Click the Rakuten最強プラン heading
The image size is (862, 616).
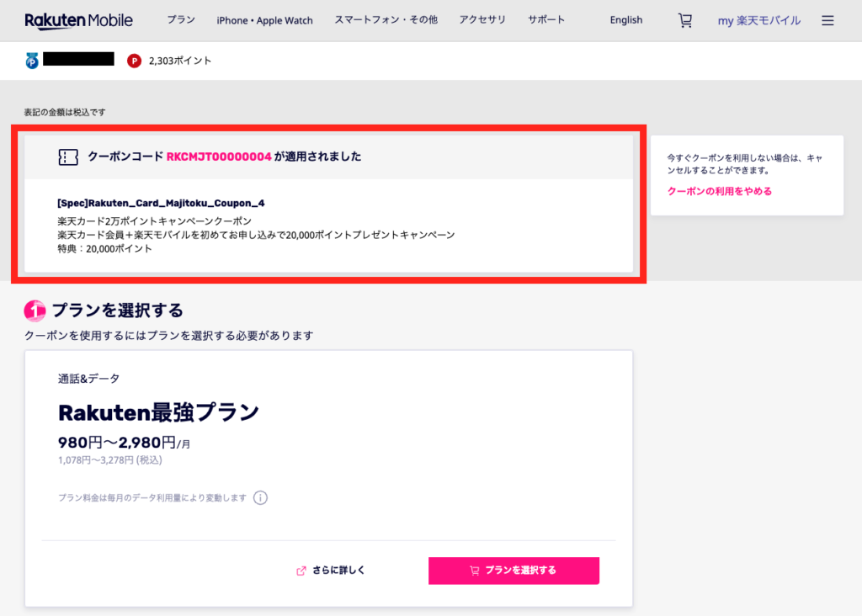158,412
